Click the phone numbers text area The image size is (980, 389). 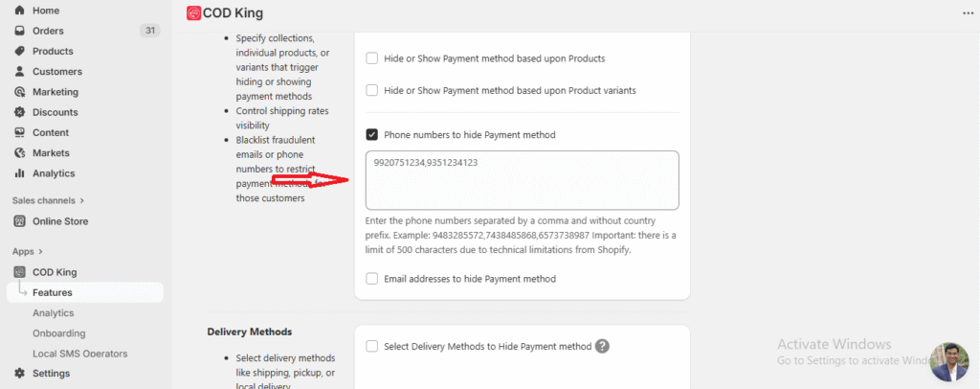[x=522, y=180]
